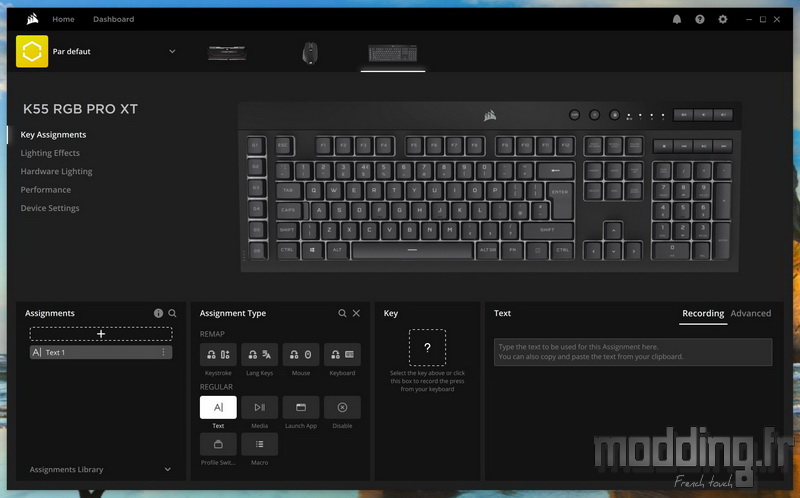Select the spacebar on keyboard image

(412, 250)
